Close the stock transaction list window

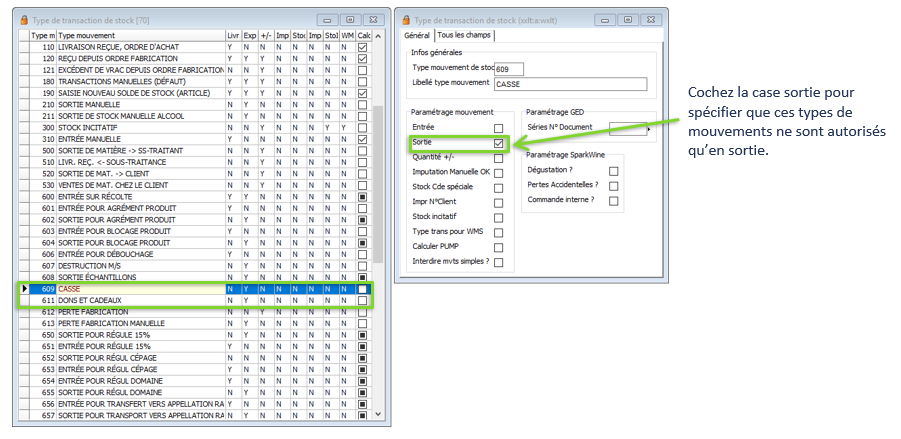[372, 20]
